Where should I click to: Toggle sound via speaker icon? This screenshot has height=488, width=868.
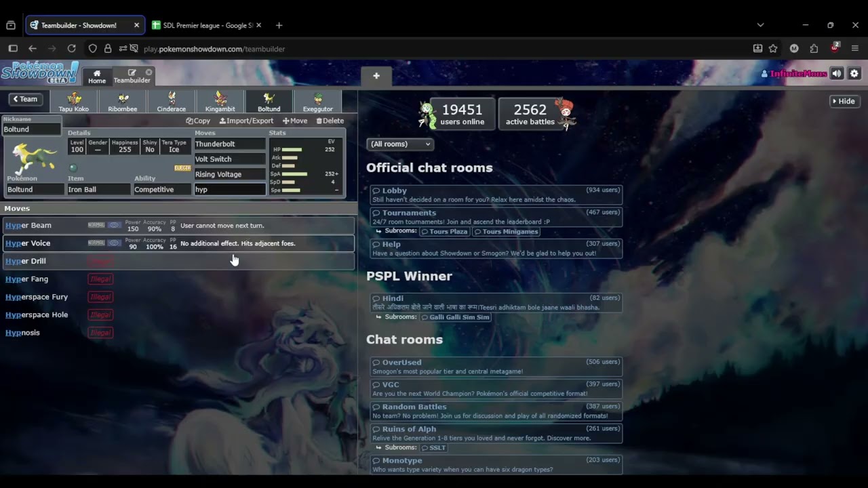[837, 73]
